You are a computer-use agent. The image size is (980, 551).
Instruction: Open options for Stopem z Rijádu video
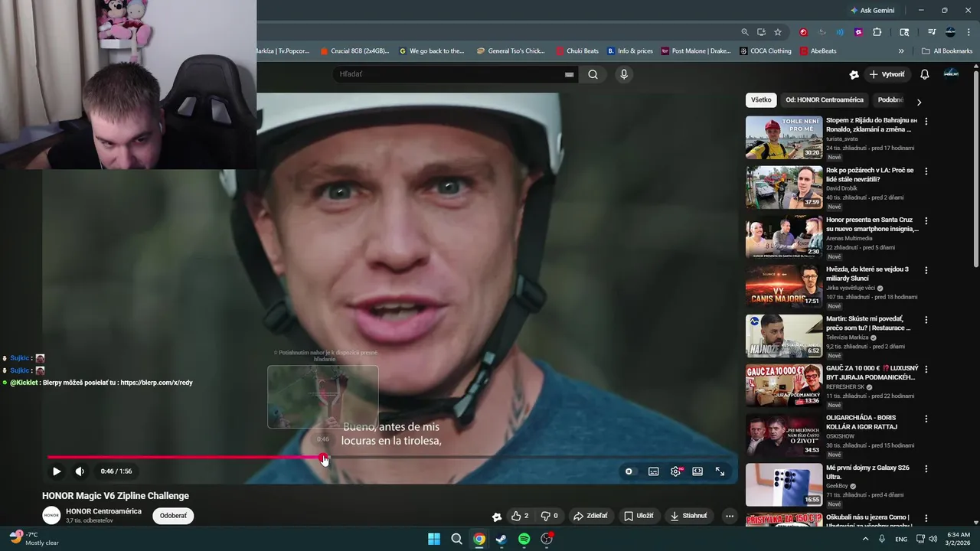click(926, 122)
